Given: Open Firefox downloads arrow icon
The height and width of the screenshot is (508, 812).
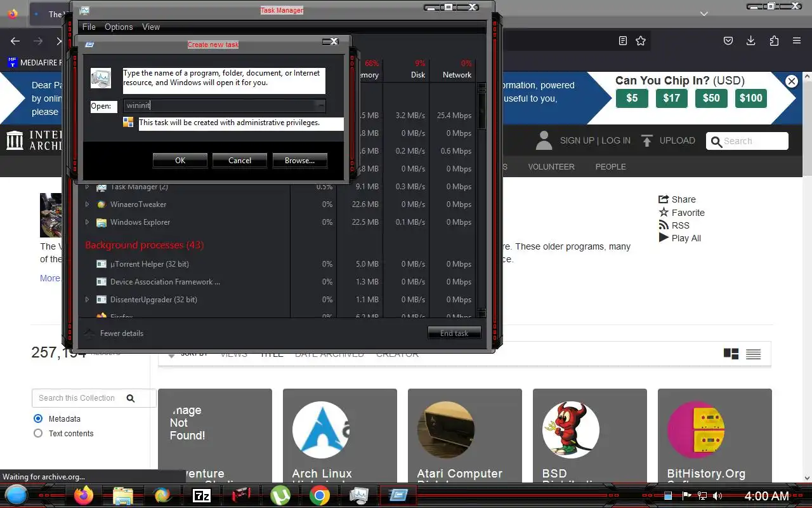Looking at the screenshot, I should [750, 41].
